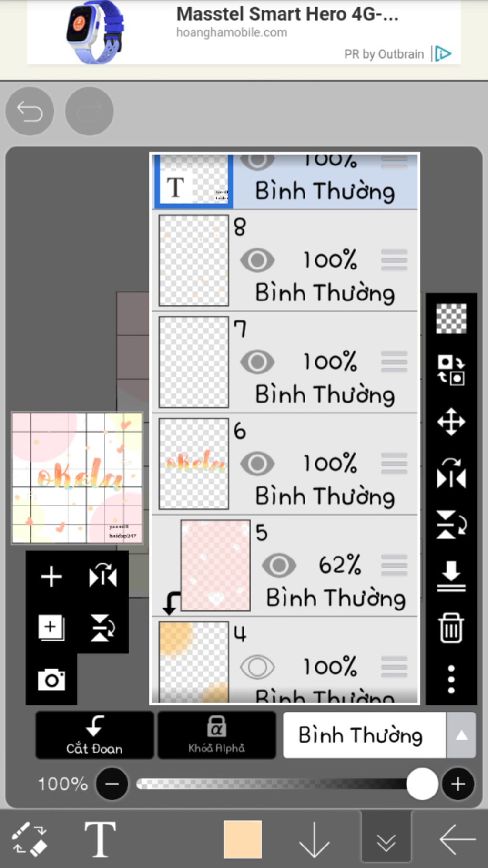Show hidden layer 4 via eye icon

click(257, 667)
